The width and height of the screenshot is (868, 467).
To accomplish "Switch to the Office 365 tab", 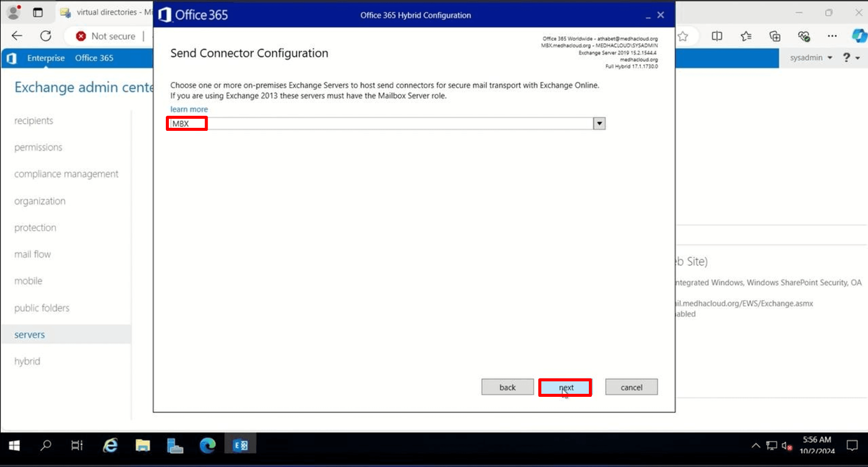I will (94, 58).
